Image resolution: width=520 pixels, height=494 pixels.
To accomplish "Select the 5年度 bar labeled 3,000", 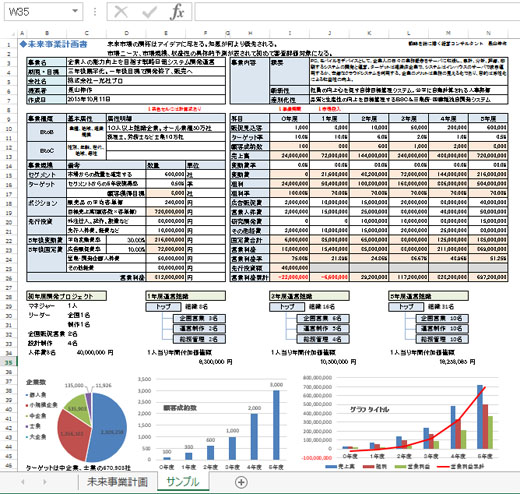I will click(x=276, y=425).
